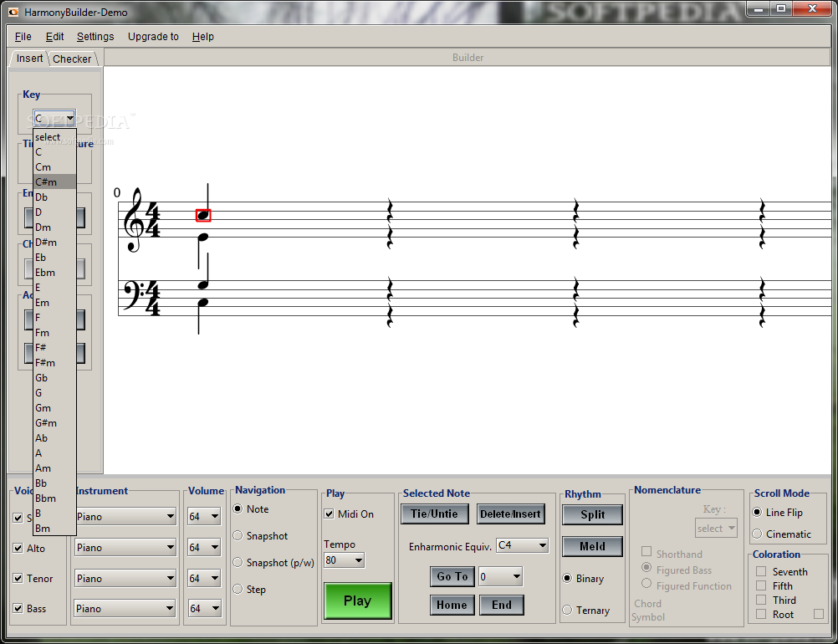Select Line Flip scroll mode
This screenshot has width=838, height=644.
758,512
